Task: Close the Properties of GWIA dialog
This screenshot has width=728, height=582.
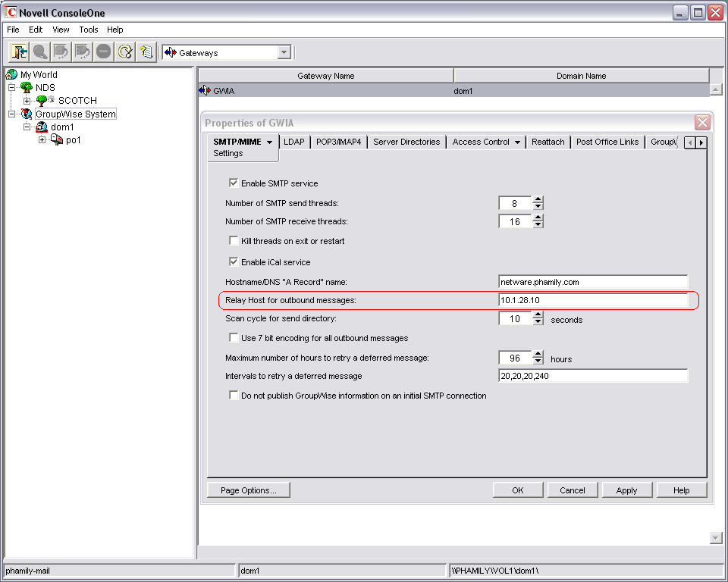Action: (702, 123)
